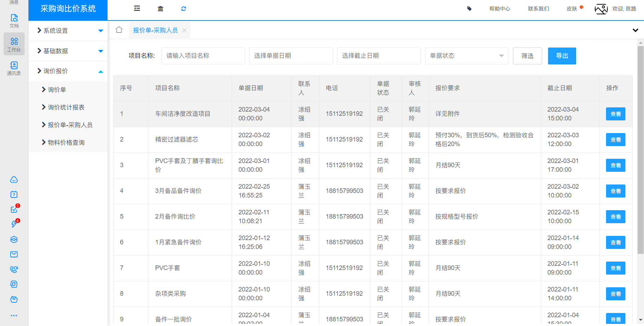Click the 项目名称 input field

click(203, 56)
